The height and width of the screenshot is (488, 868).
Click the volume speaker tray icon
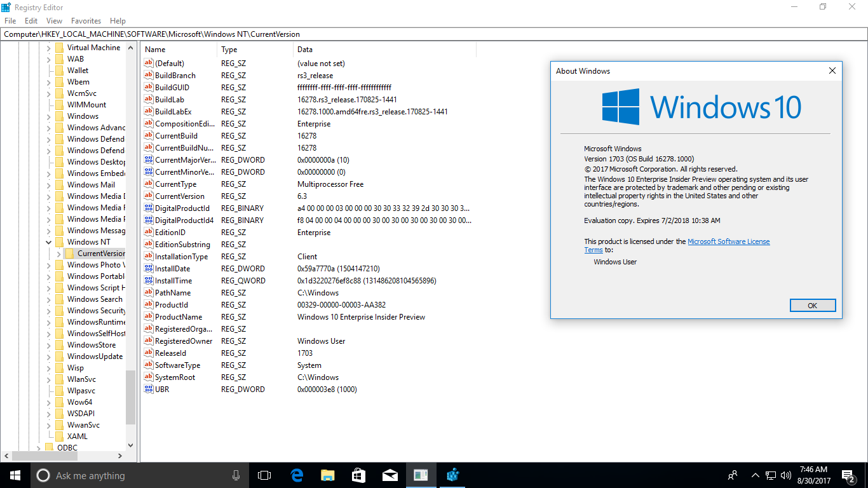[786, 475]
